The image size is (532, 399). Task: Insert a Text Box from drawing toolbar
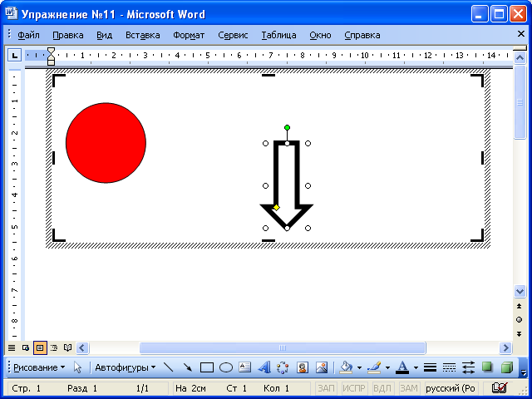[x=244, y=367]
